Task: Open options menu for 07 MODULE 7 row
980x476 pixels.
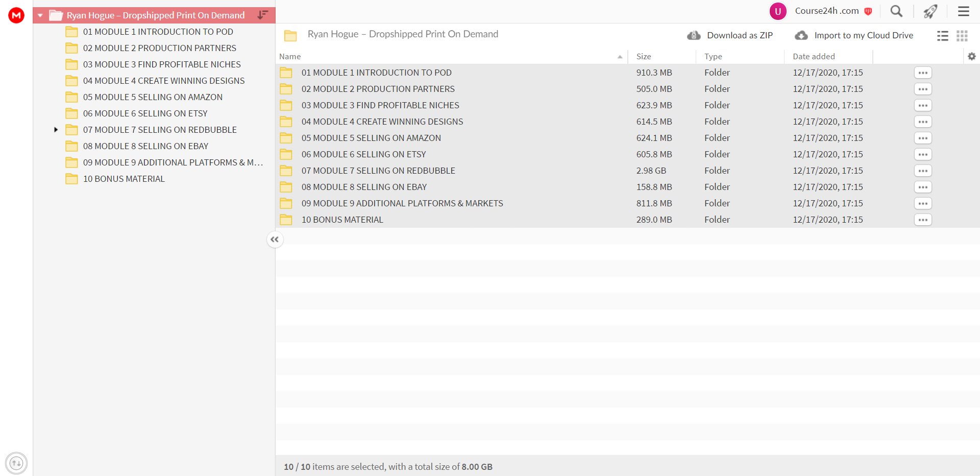Action: coord(923,171)
